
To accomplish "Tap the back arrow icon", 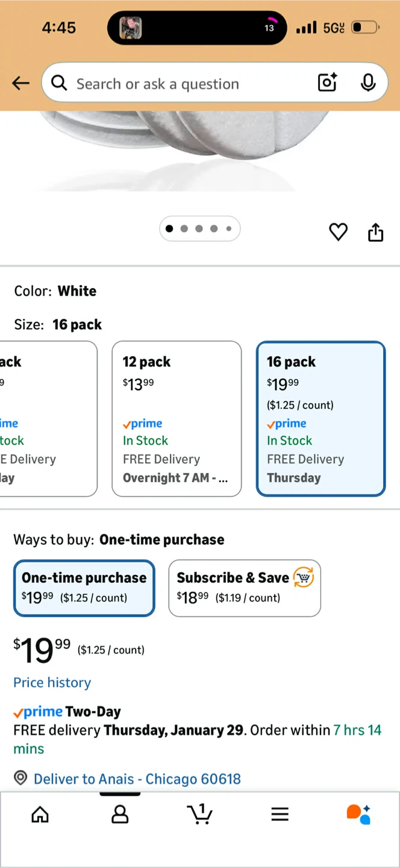I will pos(20,83).
